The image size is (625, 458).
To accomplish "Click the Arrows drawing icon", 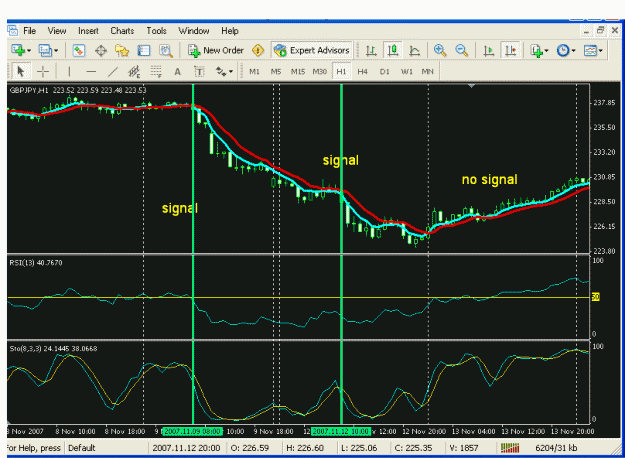I will tap(220, 72).
